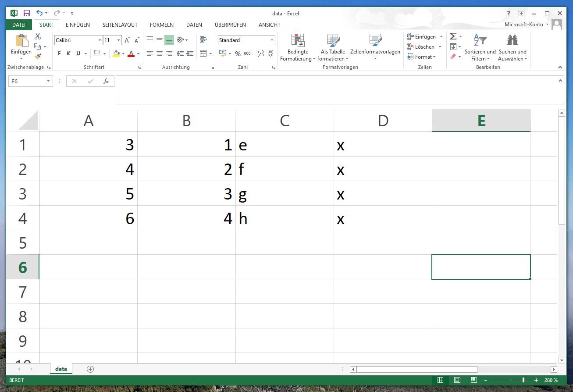Save the workbook via Quick Access icon
Image resolution: width=573 pixels, height=392 pixels.
coord(26,13)
